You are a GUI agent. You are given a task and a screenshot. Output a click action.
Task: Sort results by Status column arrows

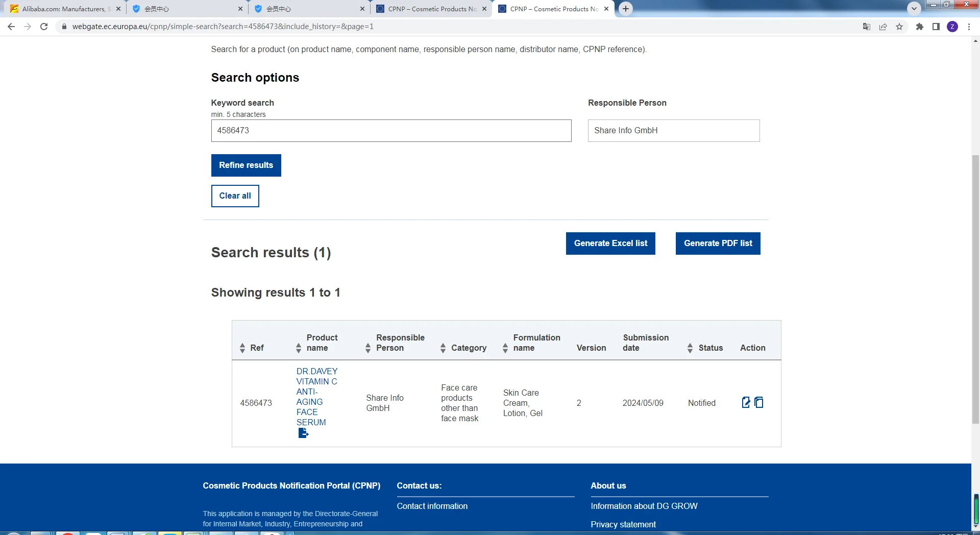point(690,348)
